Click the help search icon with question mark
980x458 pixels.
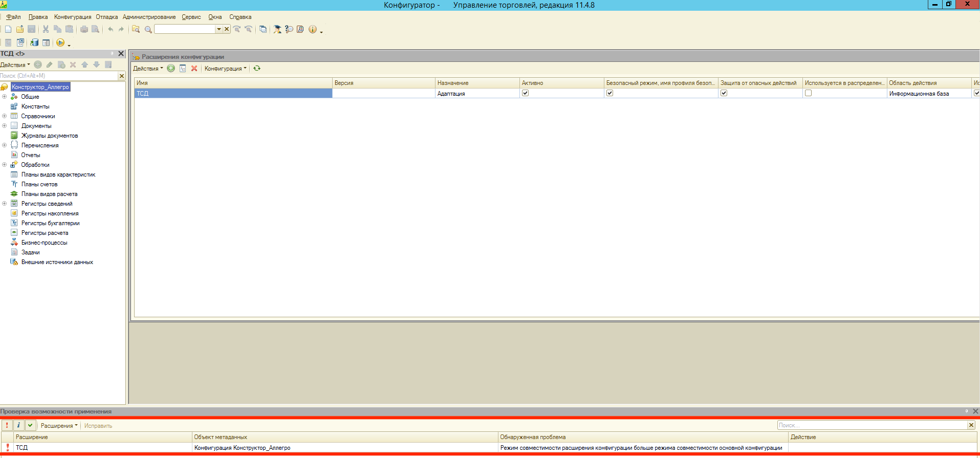point(289,29)
